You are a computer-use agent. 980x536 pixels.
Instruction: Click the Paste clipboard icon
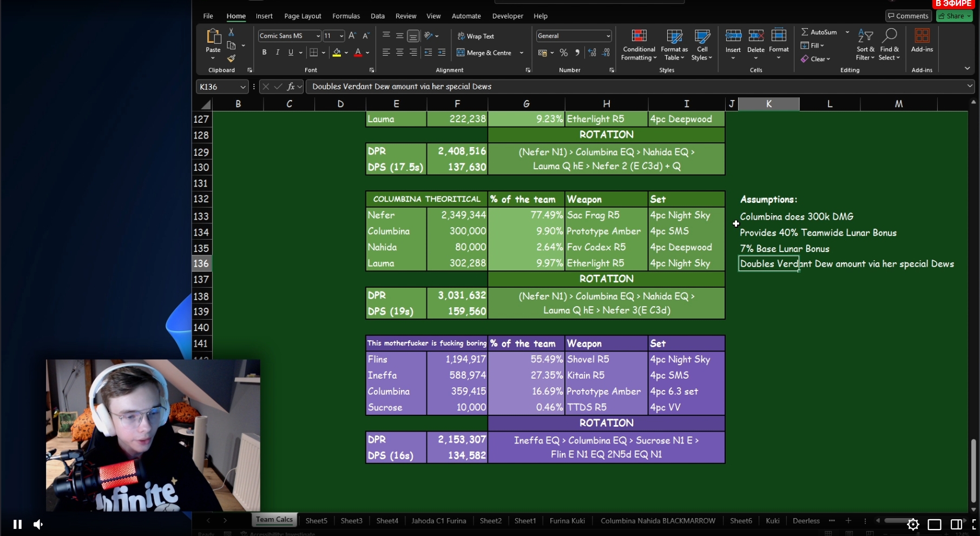click(213, 37)
